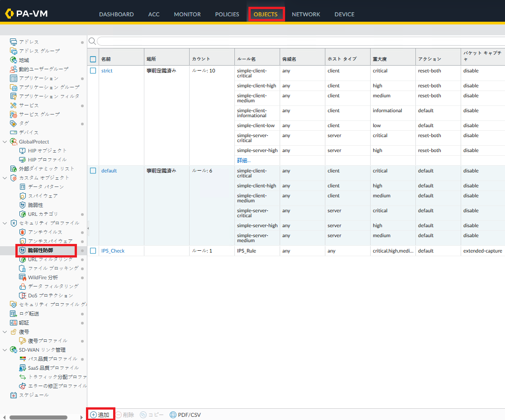Collapse the GlobalProtect tree node

(x=5, y=142)
